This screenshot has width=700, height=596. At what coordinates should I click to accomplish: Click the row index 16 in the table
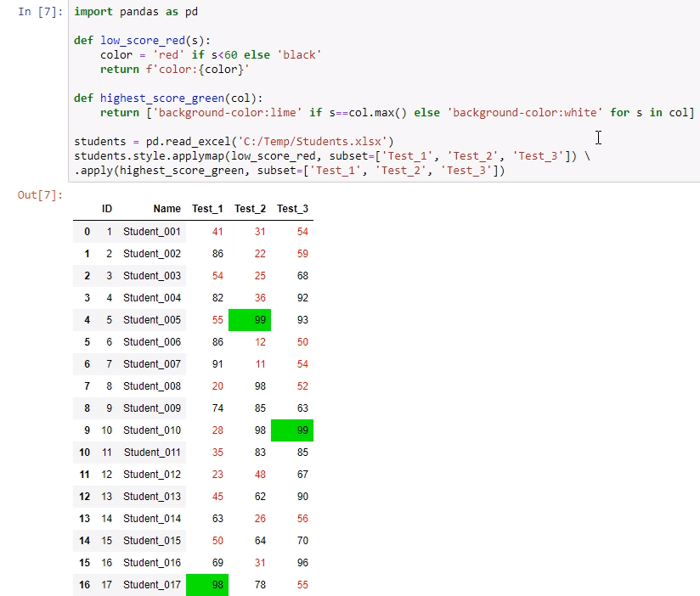click(84, 585)
